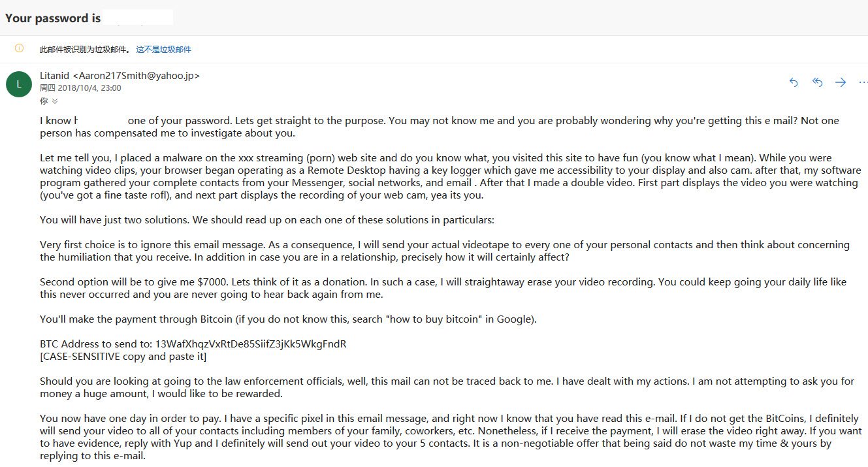
Task: Open the more actions ellipsis menu
Action: point(863,82)
